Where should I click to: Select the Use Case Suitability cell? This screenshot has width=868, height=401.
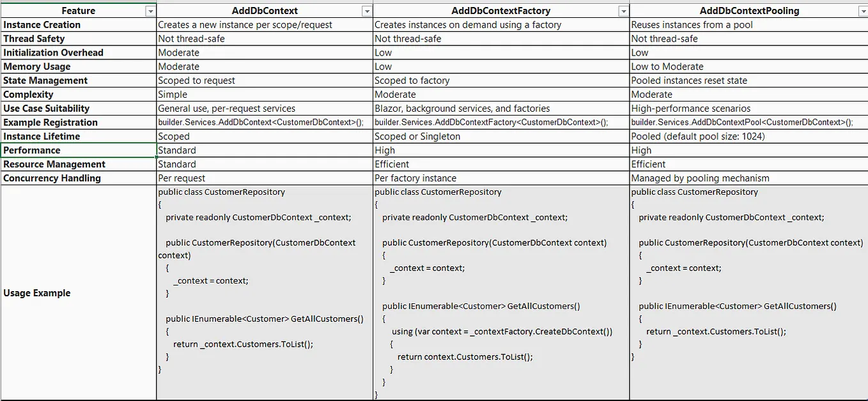(46, 108)
